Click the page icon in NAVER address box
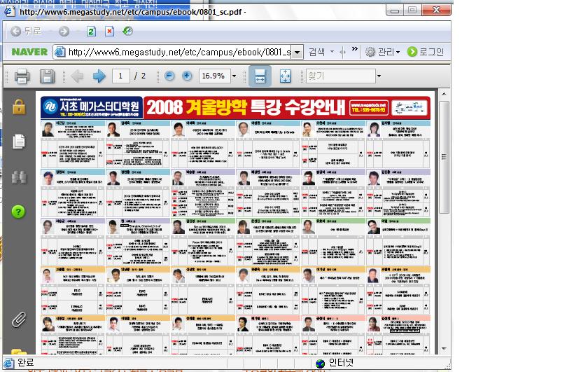Image resolution: width=588 pixels, height=372 pixels. coord(59,52)
